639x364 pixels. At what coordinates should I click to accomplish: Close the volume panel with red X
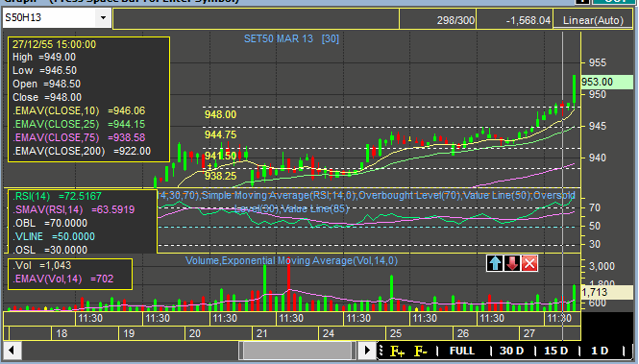(529, 263)
